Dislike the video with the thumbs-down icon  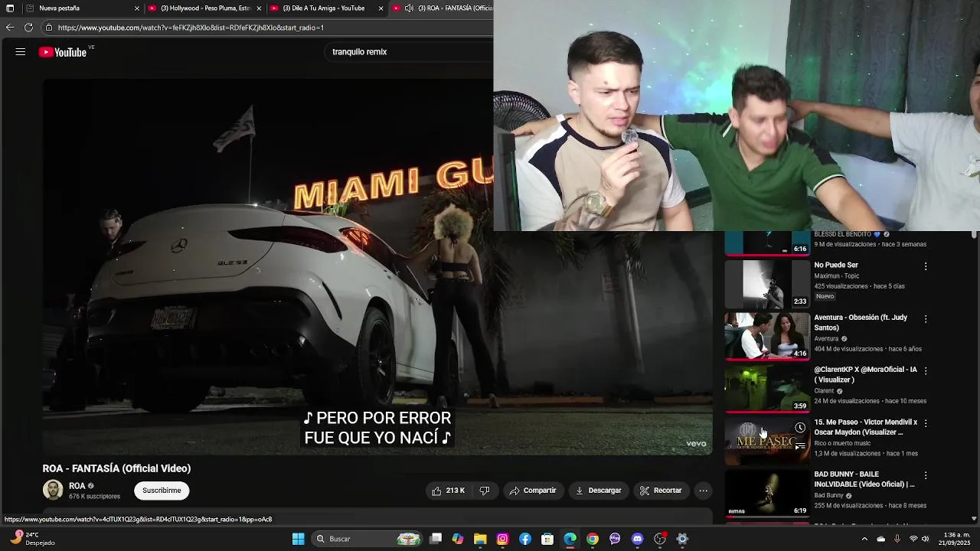[485, 491]
